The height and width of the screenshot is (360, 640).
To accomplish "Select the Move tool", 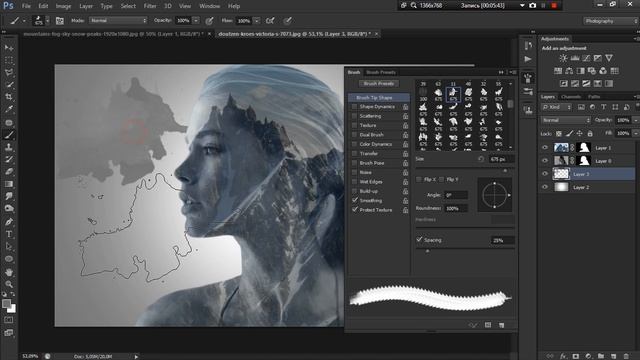I will point(9,48).
